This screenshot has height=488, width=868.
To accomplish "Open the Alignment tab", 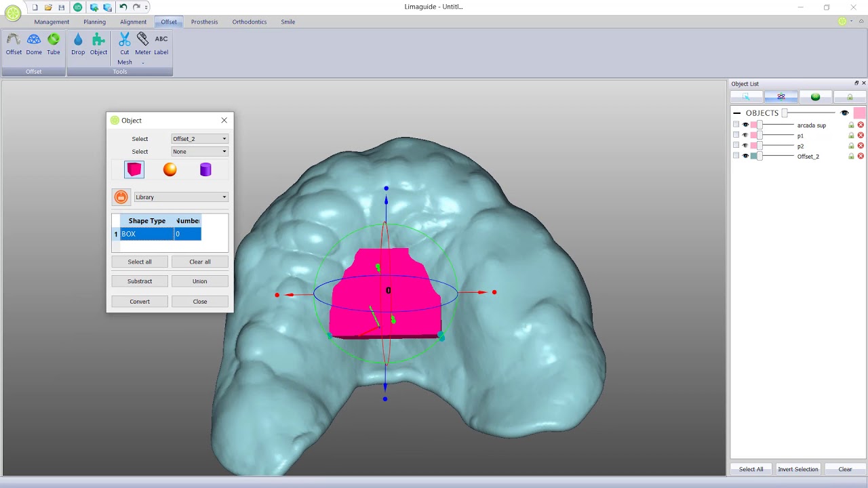I will click(133, 22).
